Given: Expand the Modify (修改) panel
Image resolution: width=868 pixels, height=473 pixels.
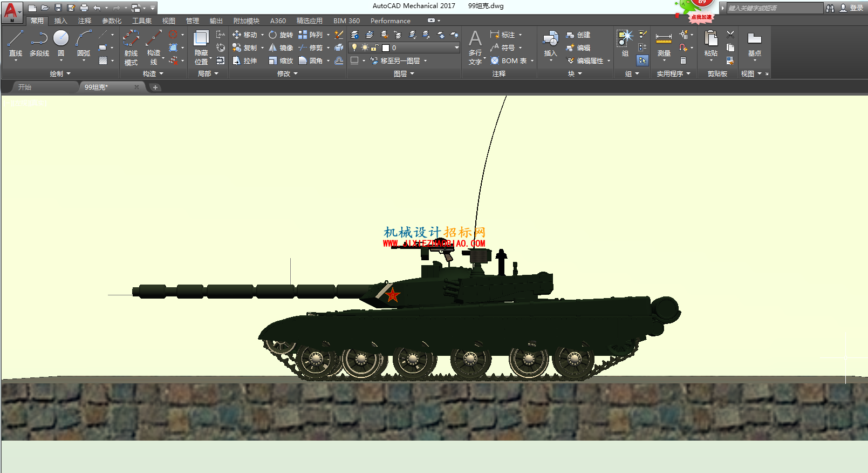Looking at the screenshot, I should (x=288, y=73).
